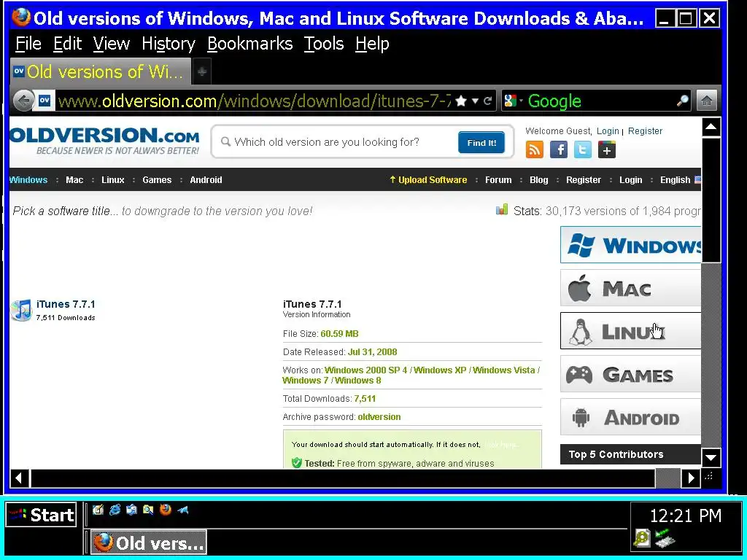Click the green shield Tested icon
The width and height of the screenshot is (747, 560).
297,462
